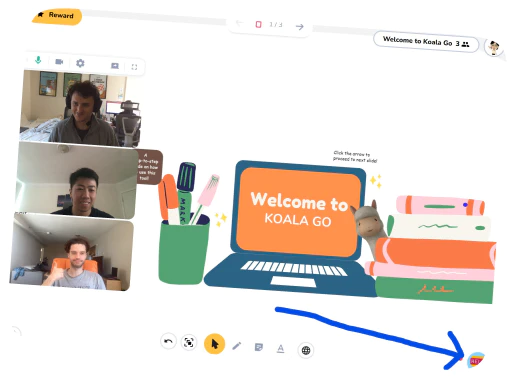Screen dimensions: 516x378
Task: Open Welcome to Koala Go participants list
Action: [x=426, y=42]
